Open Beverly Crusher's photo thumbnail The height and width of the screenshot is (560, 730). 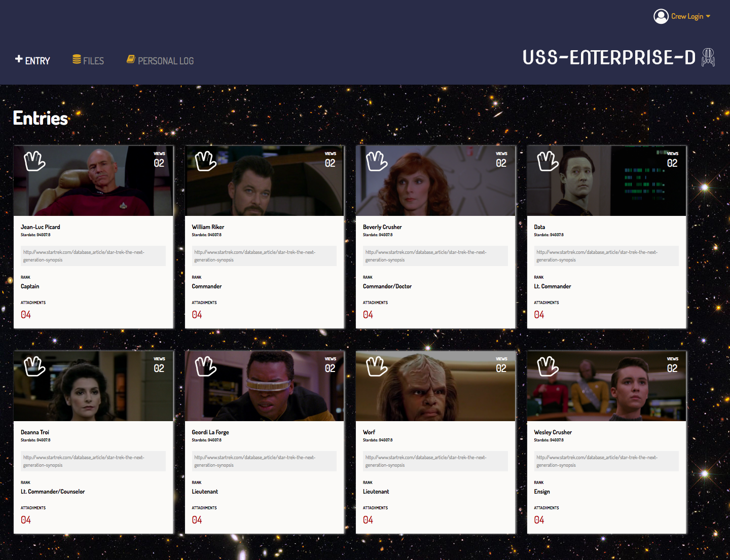click(435, 181)
